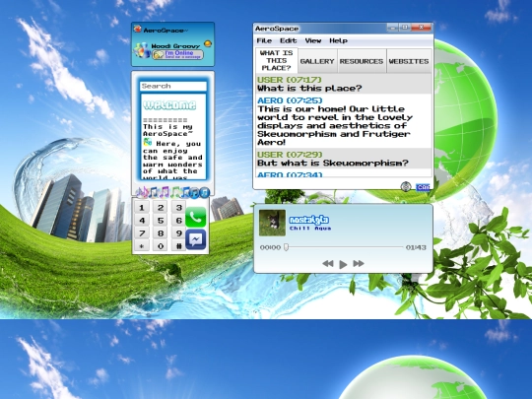532x399 pixels.
Task: Tap the green phone call icon
Action: click(x=196, y=217)
